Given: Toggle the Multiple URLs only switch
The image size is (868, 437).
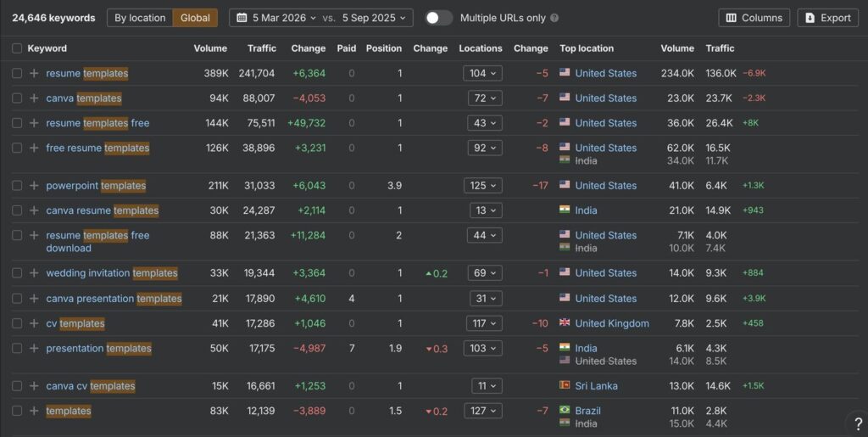Looking at the screenshot, I should click(438, 18).
